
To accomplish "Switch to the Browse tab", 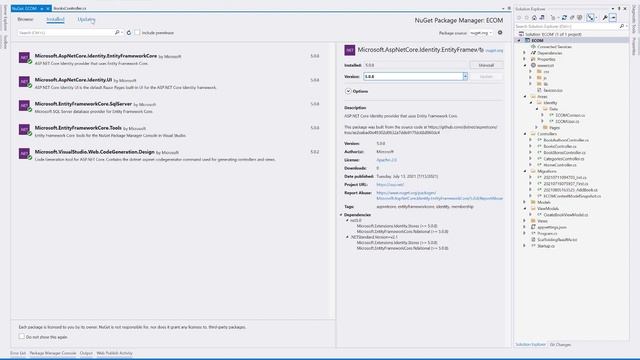I will coord(25,19).
